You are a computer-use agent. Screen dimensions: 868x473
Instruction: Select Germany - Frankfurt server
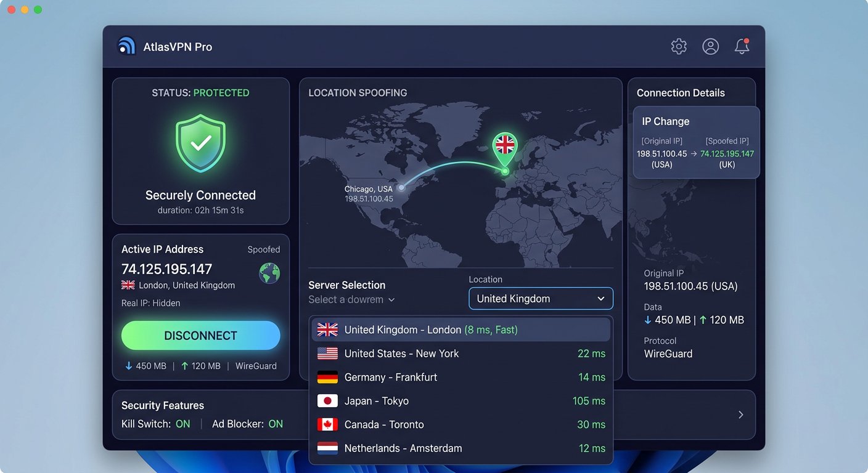coord(461,377)
